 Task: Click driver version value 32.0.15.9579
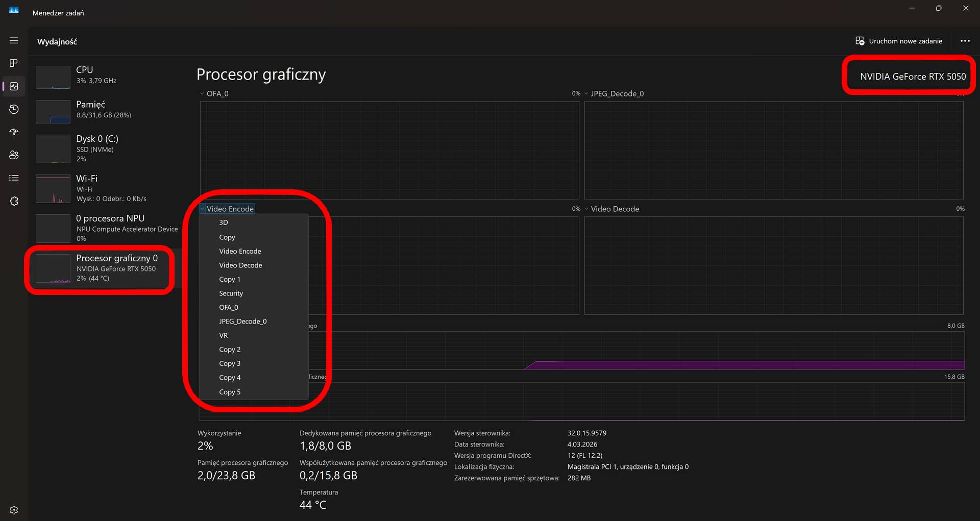(x=587, y=433)
